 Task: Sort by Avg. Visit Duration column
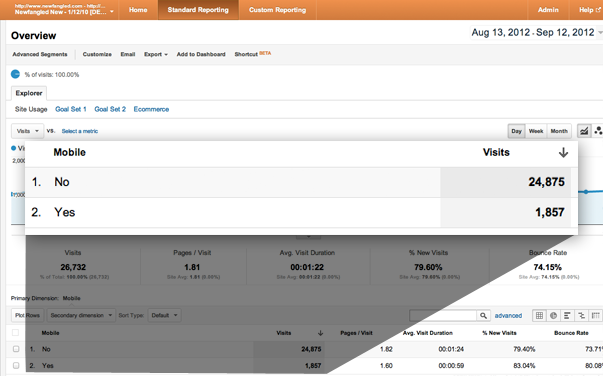427,333
